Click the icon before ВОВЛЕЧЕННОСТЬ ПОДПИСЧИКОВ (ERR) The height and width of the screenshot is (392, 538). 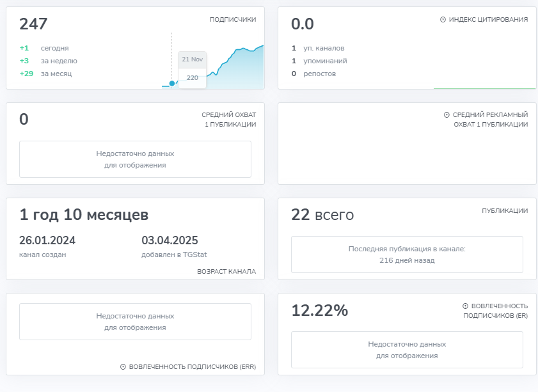[123, 367]
